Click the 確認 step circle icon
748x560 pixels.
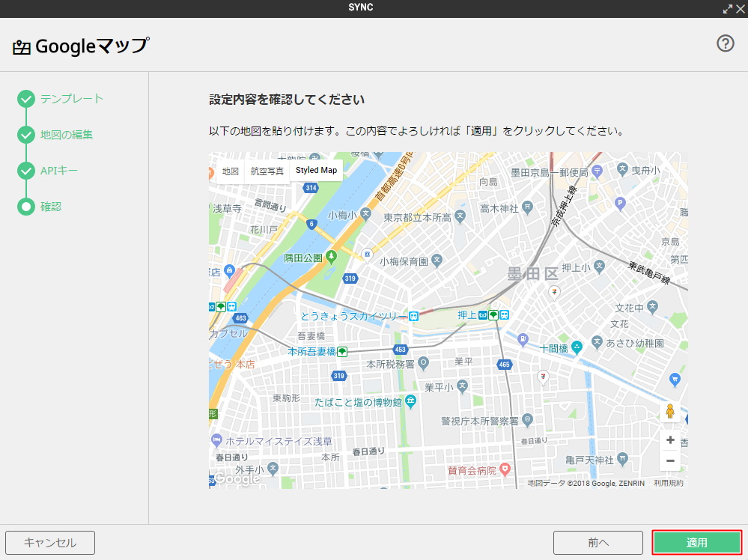coord(26,207)
